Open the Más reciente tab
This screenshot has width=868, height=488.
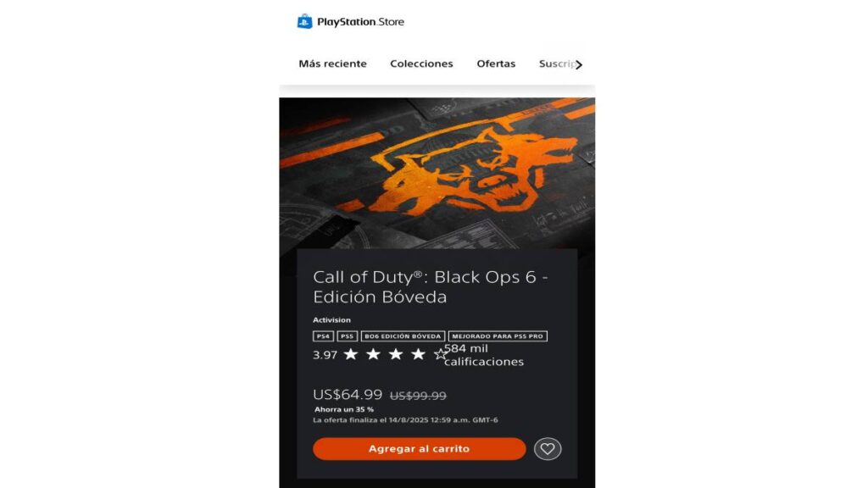332,64
